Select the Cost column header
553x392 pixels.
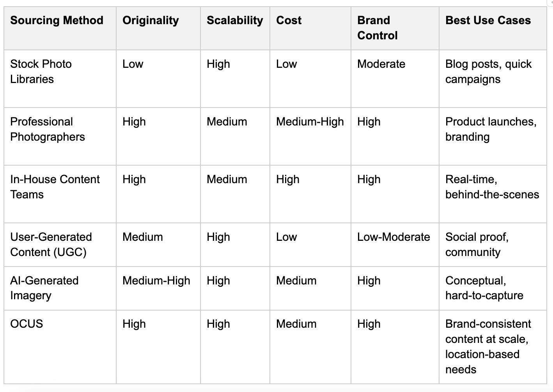click(289, 20)
